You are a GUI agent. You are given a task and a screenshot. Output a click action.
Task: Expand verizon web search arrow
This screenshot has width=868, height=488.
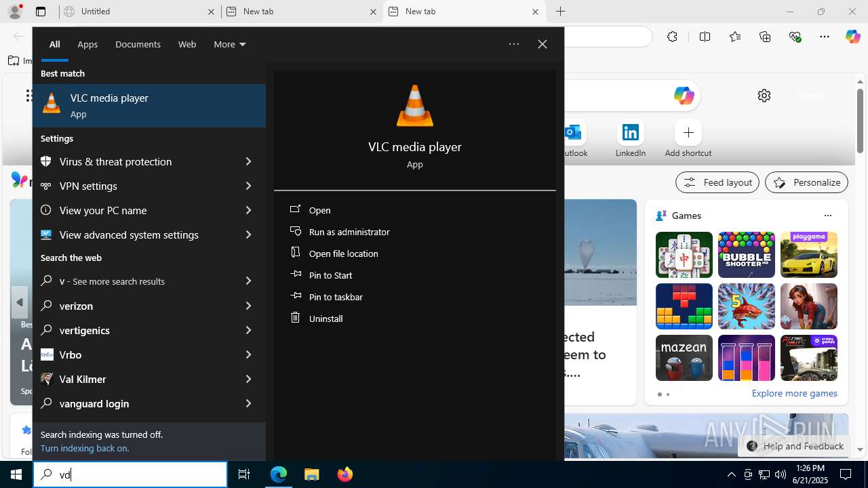point(248,306)
